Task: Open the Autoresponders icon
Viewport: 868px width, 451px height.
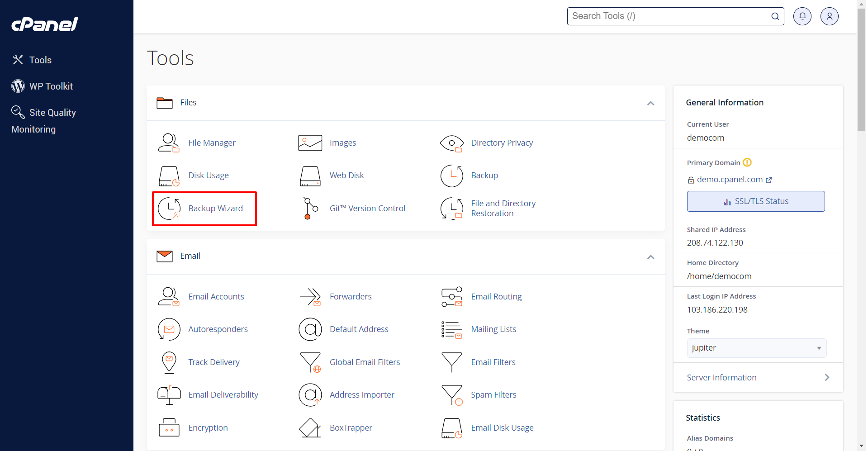Action: (169, 329)
